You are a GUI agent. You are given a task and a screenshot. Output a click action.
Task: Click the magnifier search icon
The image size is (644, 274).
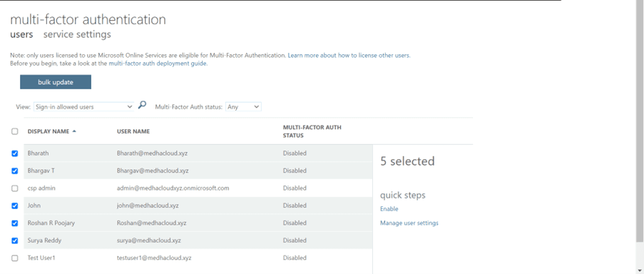tap(142, 105)
